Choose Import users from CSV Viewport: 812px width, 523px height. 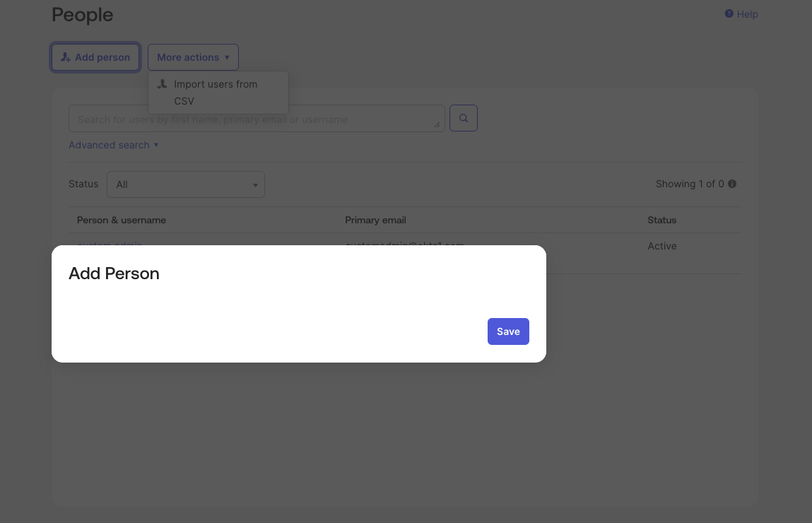point(216,93)
